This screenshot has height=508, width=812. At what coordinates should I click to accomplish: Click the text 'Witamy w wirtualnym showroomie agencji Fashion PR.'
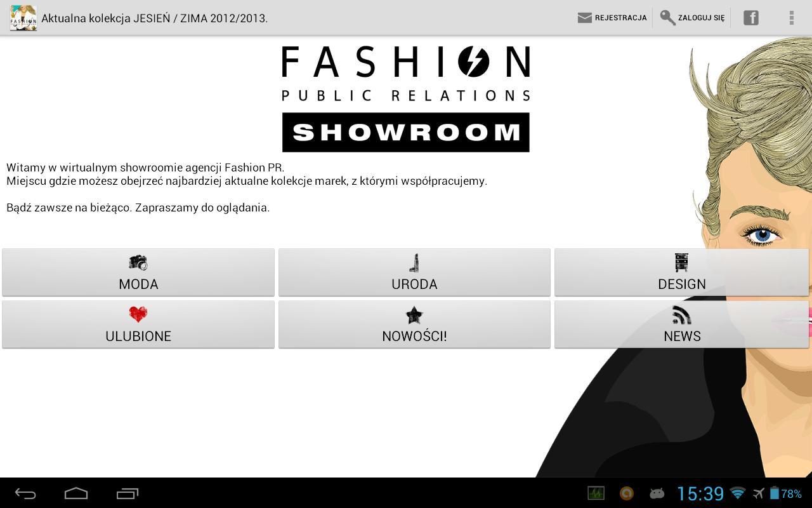pyautogui.click(x=145, y=168)
